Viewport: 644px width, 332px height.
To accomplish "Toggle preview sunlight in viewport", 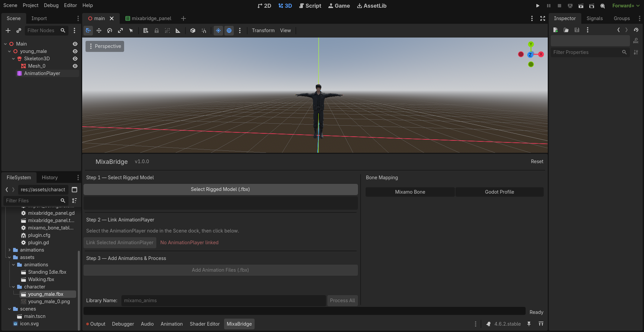I will 218,30.
